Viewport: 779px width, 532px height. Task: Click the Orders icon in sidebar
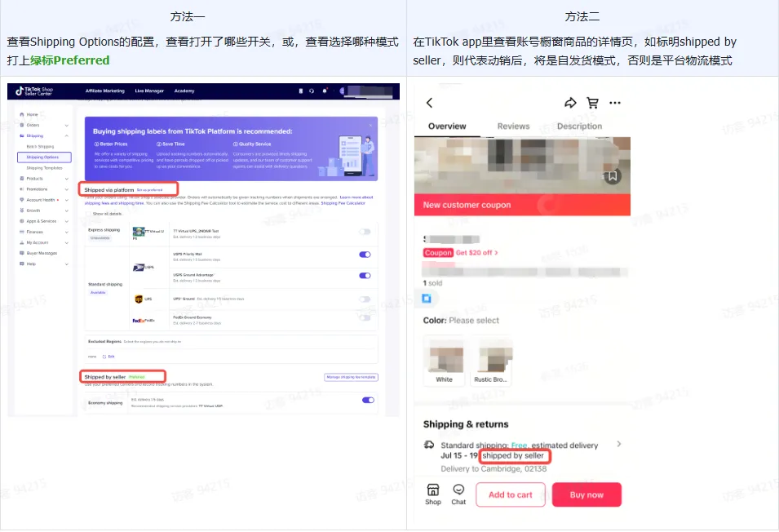tap(22, 125)
